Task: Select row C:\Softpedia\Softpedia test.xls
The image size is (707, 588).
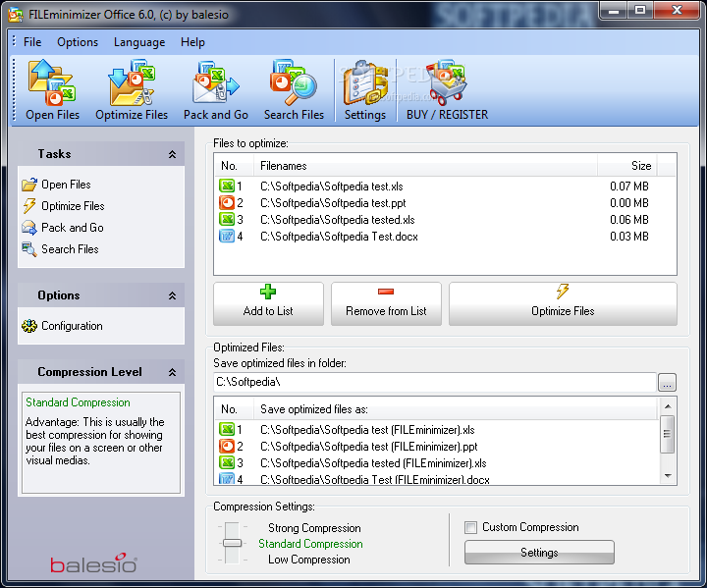Action: pyautogui.click(x=445, y=186)
